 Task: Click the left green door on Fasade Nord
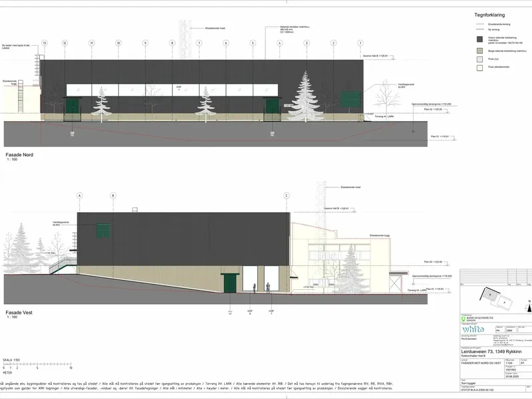pos(72,106)
